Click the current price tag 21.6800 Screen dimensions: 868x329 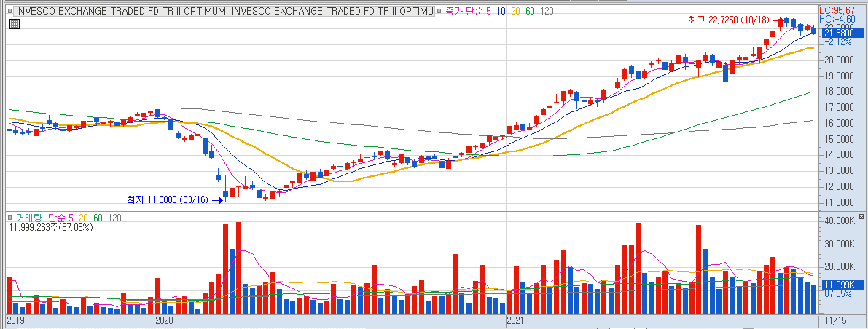pos(842,33)
